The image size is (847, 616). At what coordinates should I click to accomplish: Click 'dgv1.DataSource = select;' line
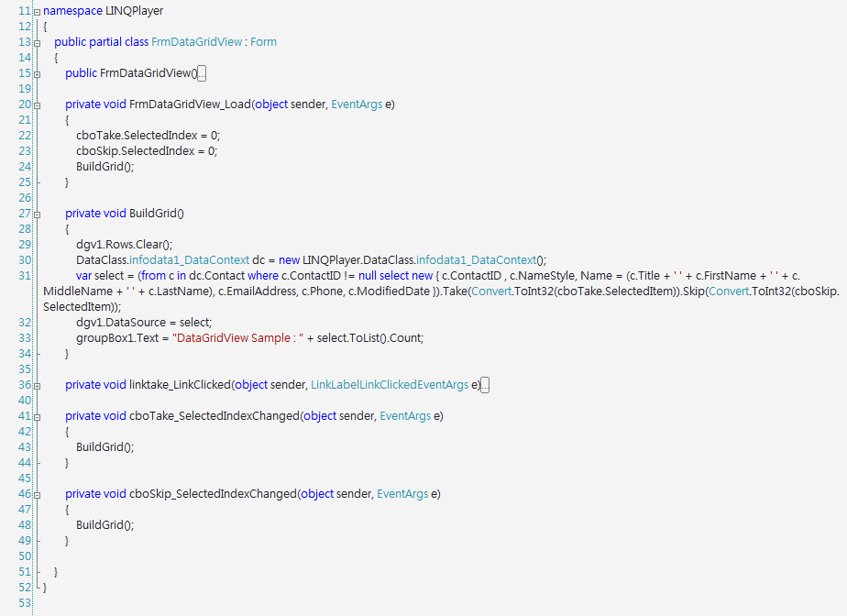[144, 322]
